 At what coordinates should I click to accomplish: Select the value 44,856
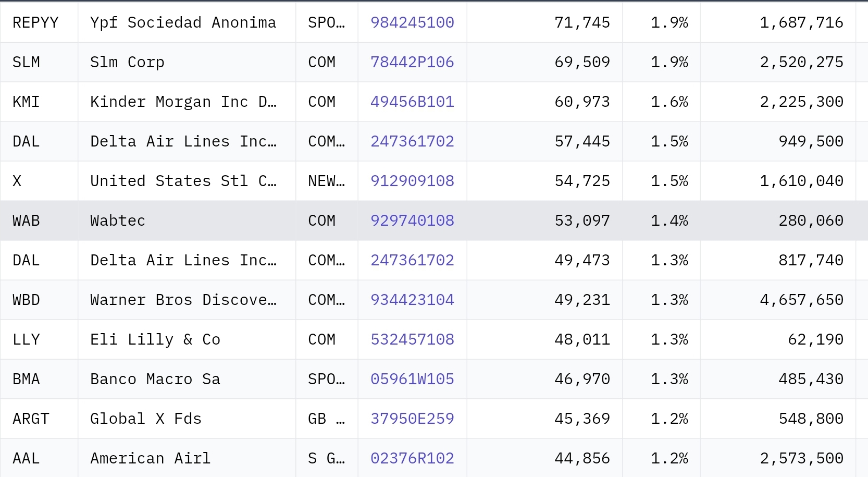point(582,458)
